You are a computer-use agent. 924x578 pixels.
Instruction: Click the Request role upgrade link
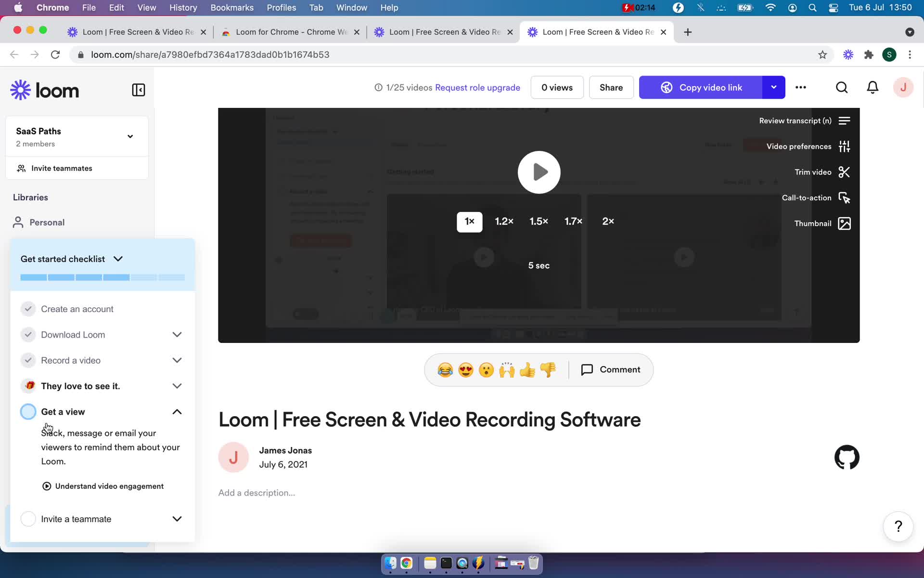coord(477,87)
